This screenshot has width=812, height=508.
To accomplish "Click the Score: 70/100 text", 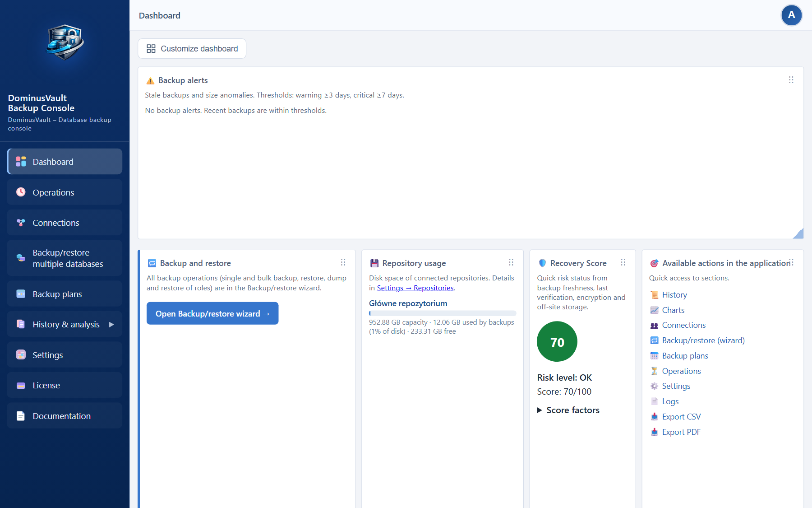I will tap(564, 391).
